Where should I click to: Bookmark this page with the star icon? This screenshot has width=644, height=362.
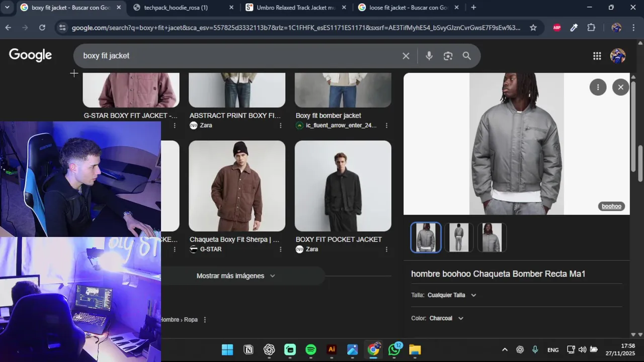click(x=533, y=28)
